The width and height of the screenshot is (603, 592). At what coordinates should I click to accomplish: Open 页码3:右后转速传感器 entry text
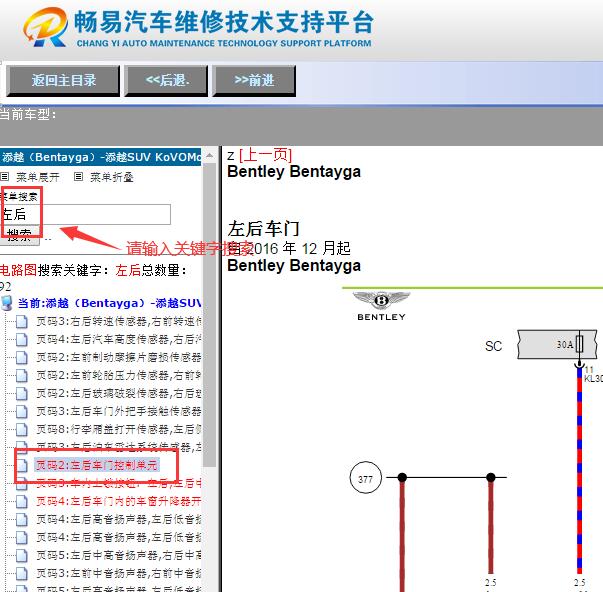[118, 321]
